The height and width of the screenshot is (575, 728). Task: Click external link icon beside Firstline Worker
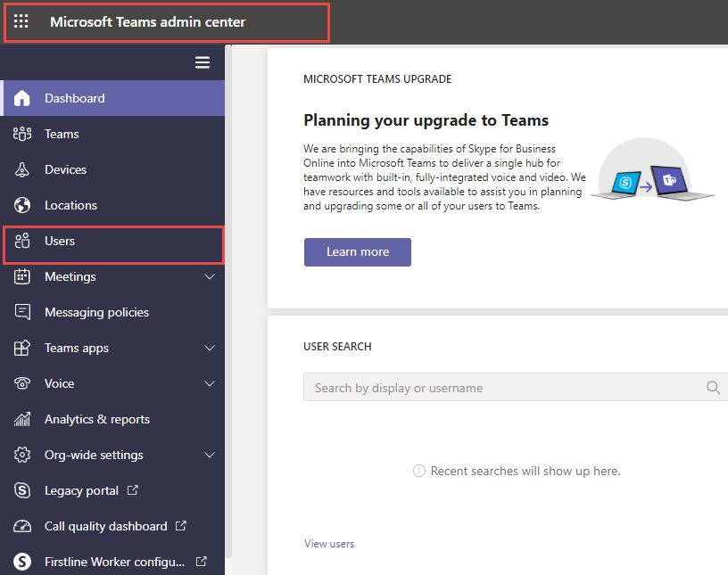201,561
